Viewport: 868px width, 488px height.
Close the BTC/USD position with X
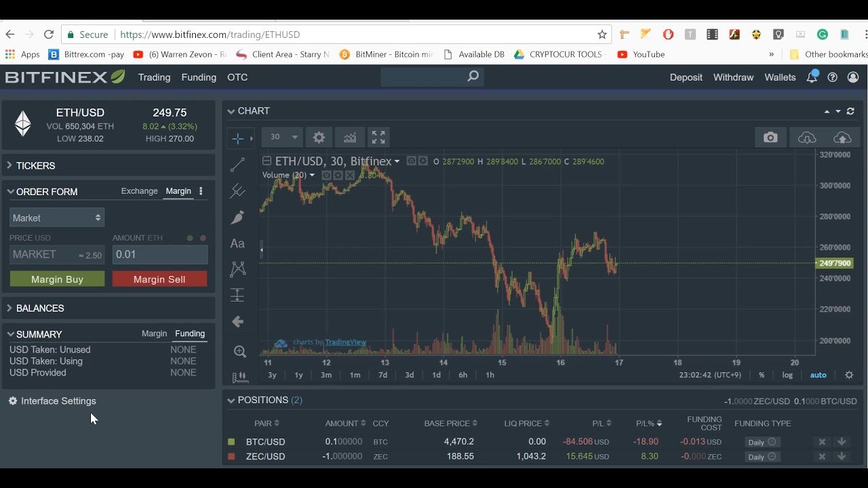(822, 442)
